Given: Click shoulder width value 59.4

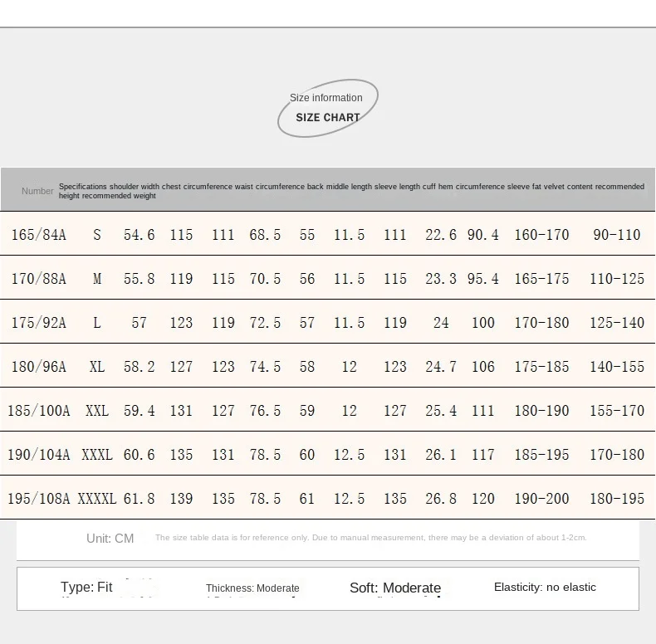Looking at the screenshot, I should 139,411.
